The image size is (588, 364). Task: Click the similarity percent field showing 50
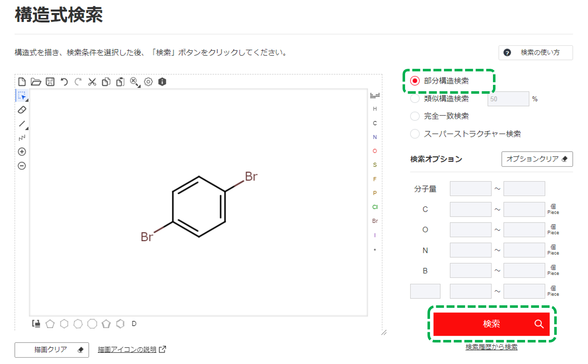(x=509, y=99)
